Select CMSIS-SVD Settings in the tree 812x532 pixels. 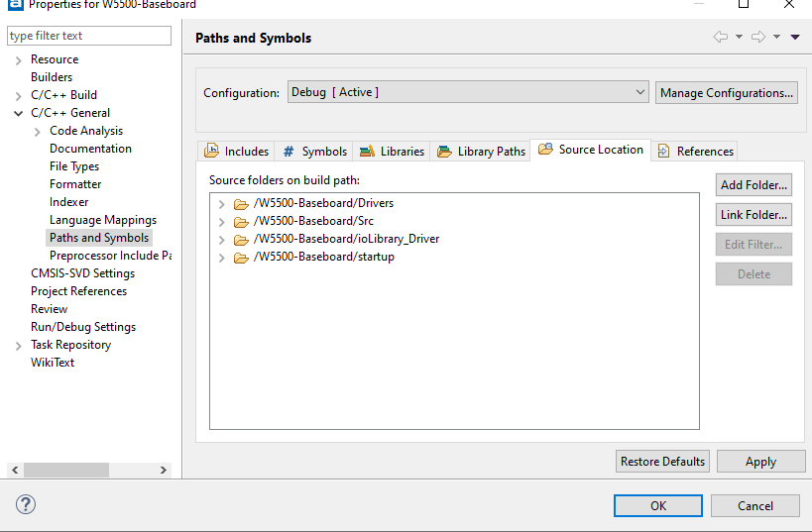(83, 273)
